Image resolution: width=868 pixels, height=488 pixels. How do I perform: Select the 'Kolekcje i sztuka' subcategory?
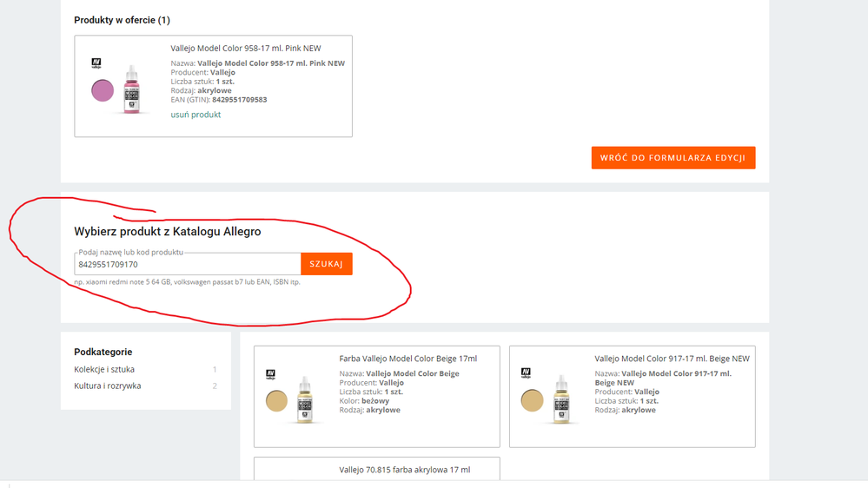104,369
